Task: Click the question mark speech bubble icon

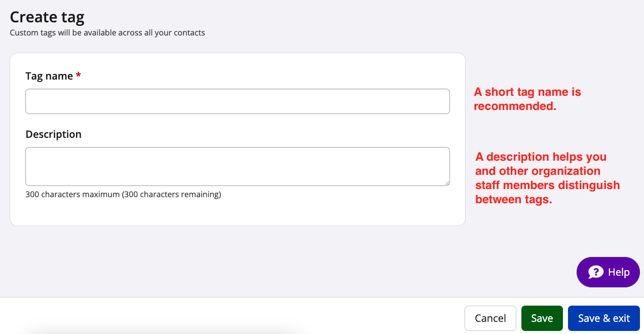Action: point(596,272)
